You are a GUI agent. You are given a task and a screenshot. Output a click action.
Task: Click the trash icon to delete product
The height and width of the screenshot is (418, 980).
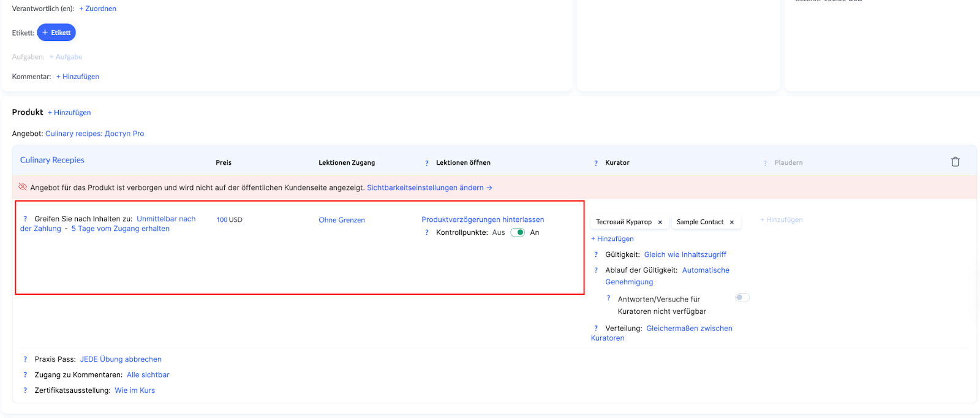(x=955, y=162)
